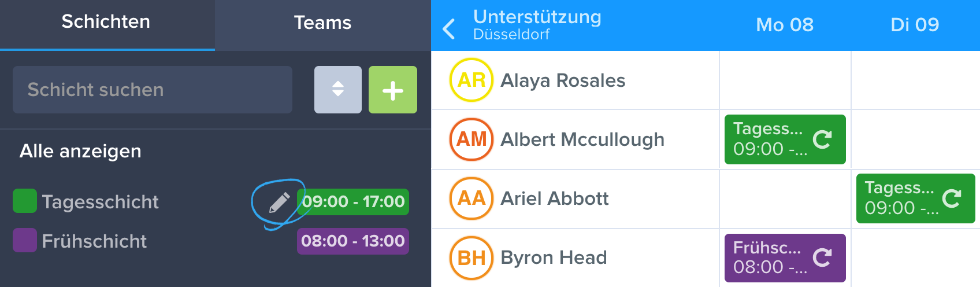Click the 08:00 - 13:00 time badge

[x=353, y=241]
